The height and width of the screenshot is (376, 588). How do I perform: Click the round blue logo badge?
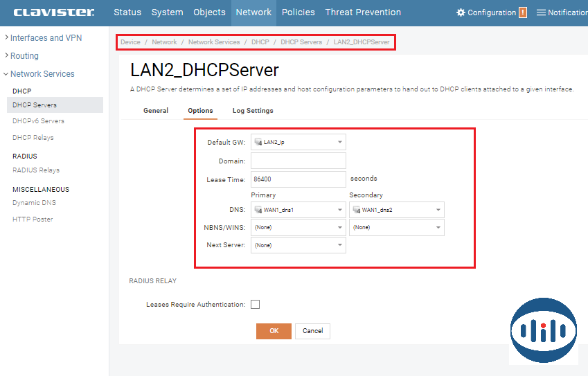click(543, 331)
